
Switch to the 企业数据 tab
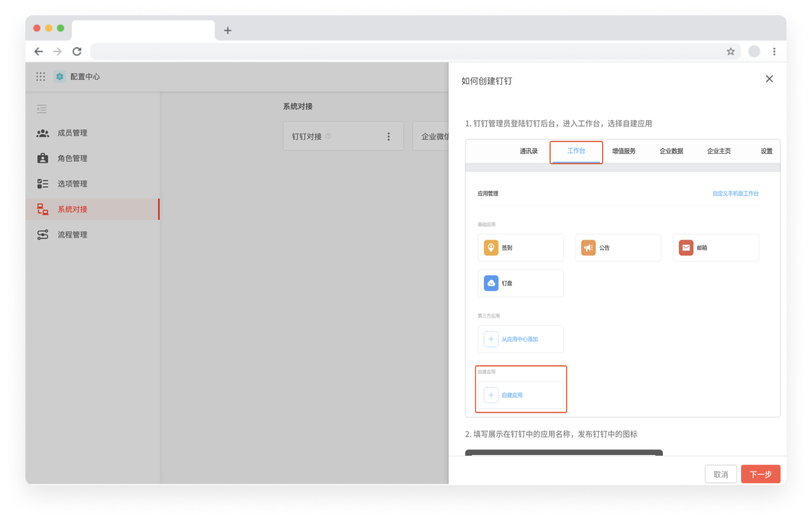click(671, 151)
